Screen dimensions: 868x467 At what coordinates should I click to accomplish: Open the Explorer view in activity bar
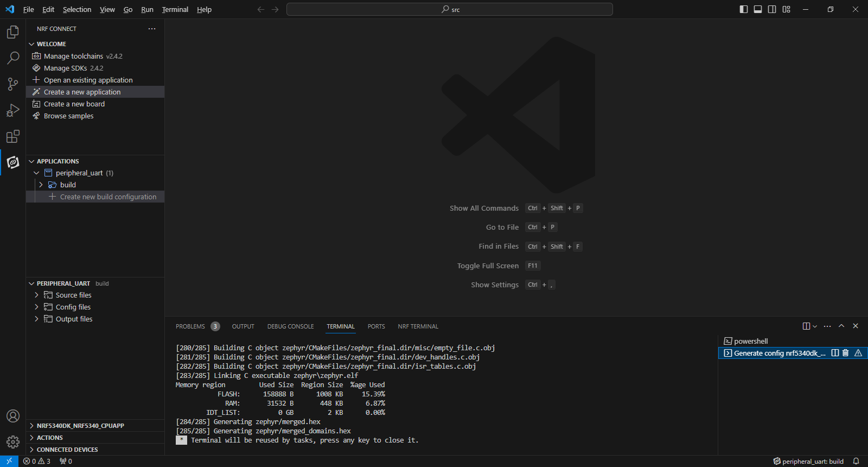[x=13, y=33]
